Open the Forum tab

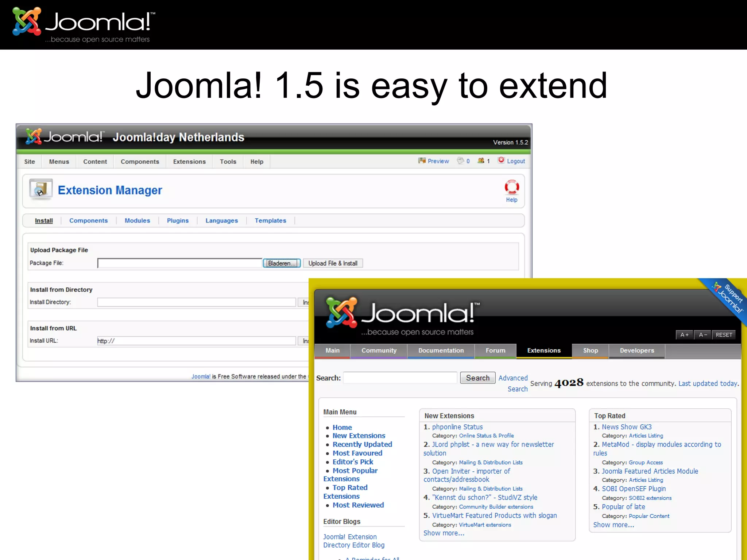(495, 351)
